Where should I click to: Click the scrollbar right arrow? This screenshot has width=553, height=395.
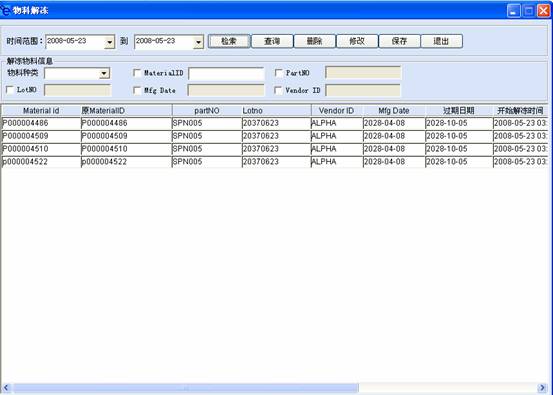(543, 388)
